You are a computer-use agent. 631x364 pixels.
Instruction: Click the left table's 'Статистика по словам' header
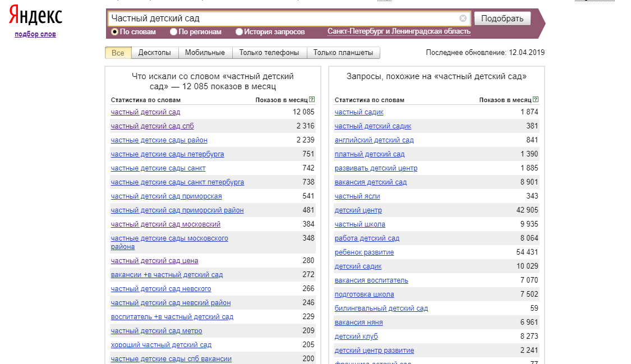click(146, 100)
